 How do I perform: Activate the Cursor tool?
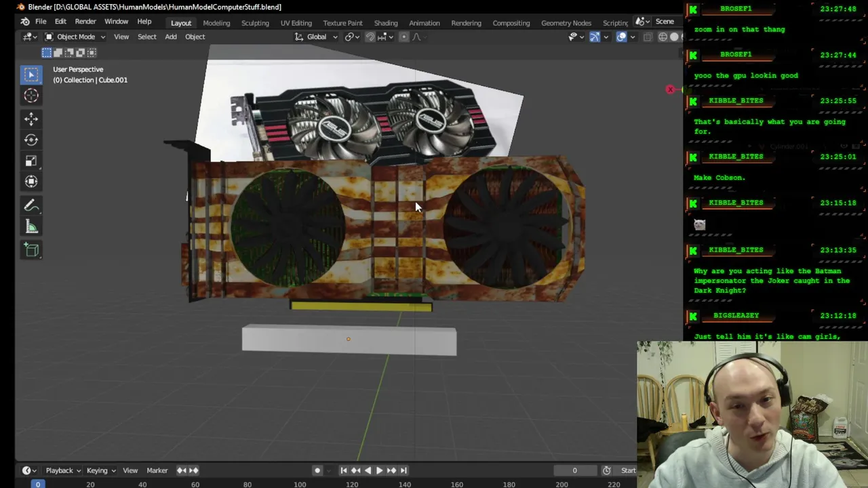pyautogui.click(x=31, y=96)
